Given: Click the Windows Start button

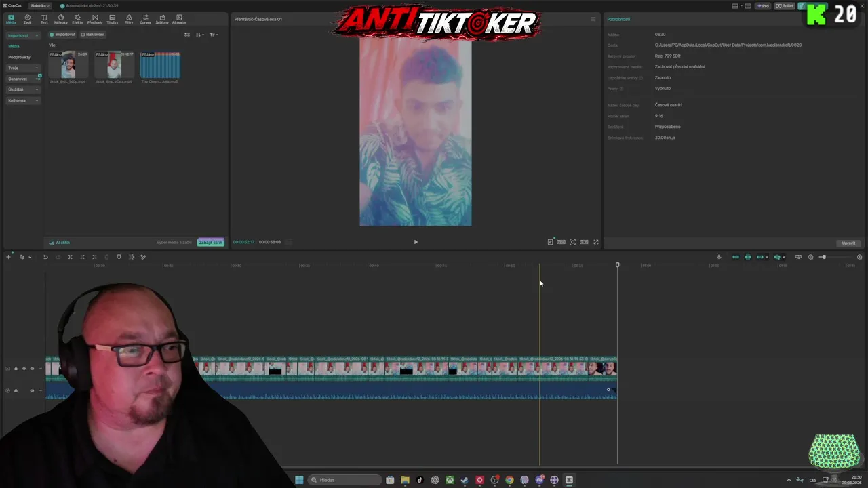Looking at the screenshot, I should point(299,480).
